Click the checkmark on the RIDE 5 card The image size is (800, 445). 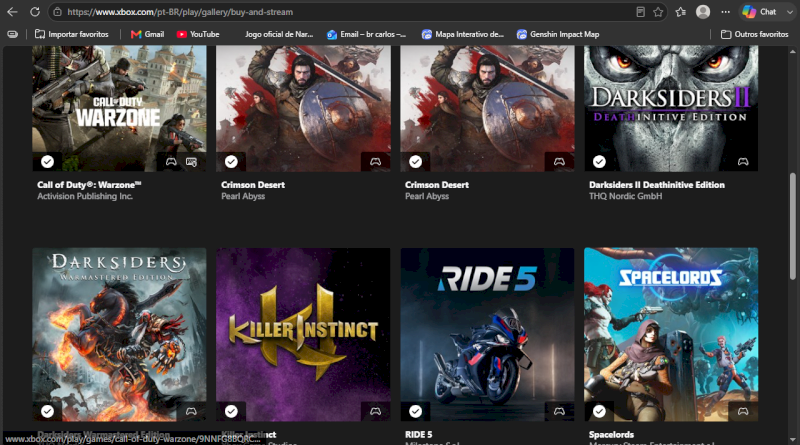click(x=415, y=411)
